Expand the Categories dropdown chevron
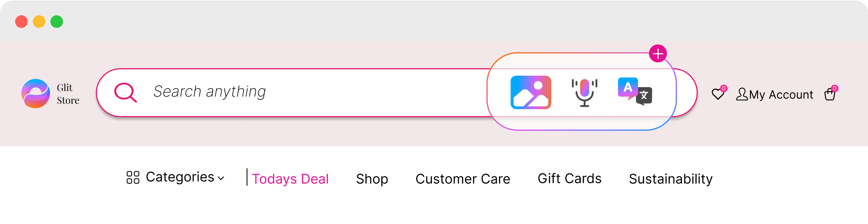The width and height of the screenshot is (868, 224). (x=221, y=179)
